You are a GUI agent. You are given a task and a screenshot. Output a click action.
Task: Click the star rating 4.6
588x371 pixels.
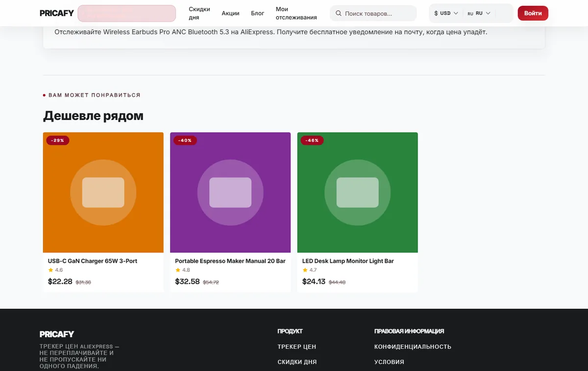pyautogui.click(x=55, y=270)
